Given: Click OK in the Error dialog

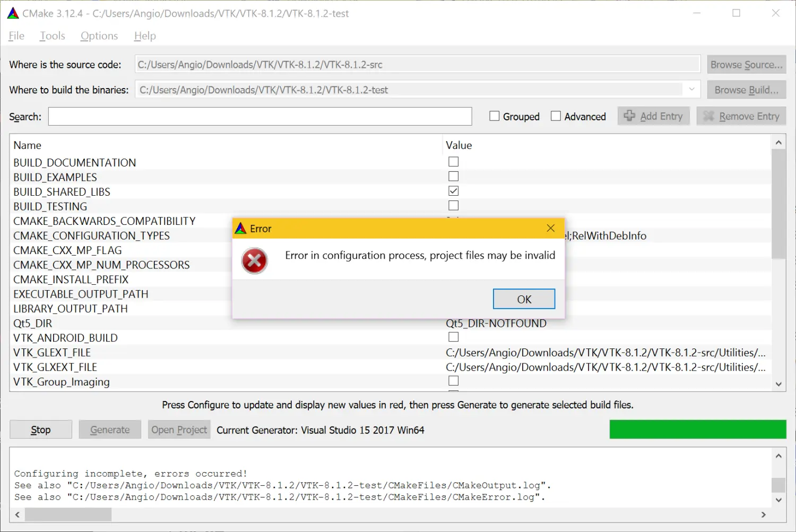Looking at the screenshot, I should [x=524, y=299].
